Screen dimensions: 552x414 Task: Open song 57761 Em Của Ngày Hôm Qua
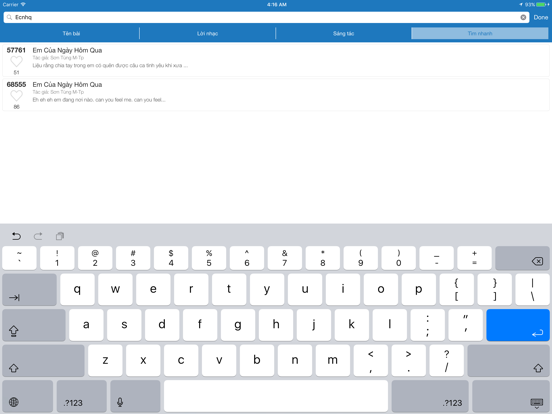point(276,60)
